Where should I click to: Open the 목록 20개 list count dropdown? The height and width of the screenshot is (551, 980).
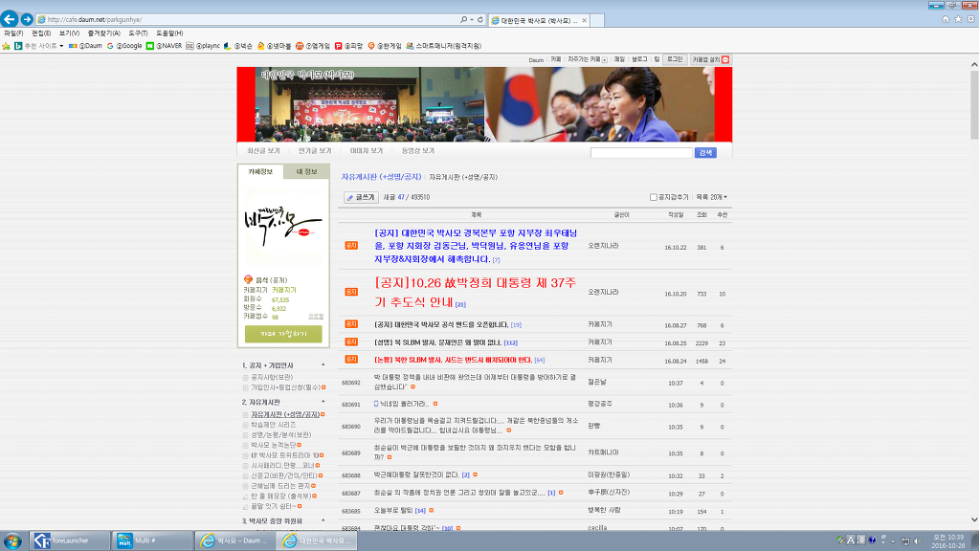pos(711,197)
